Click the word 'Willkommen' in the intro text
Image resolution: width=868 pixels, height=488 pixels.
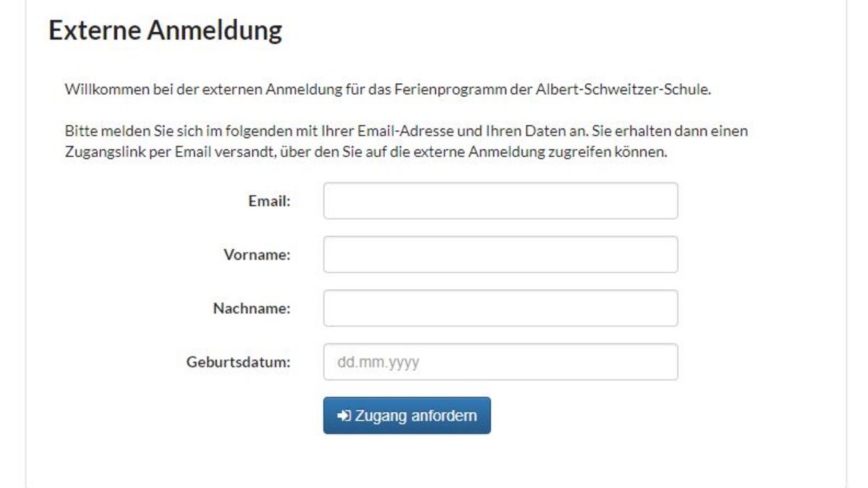(x=99, y=90)
